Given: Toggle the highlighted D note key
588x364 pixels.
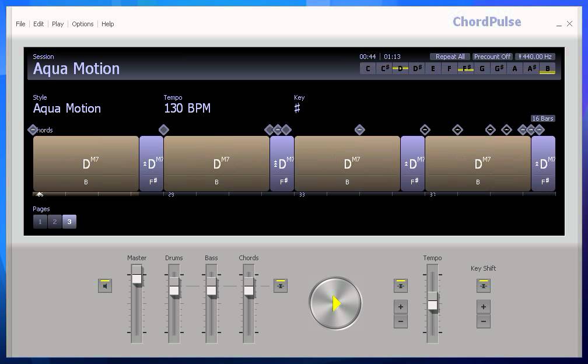Looking at the screenshot, I should 401,69.
